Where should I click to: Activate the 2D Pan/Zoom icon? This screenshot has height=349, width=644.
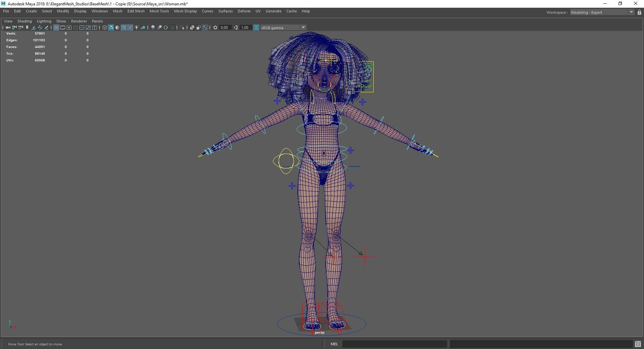click(x=40, y=28)
